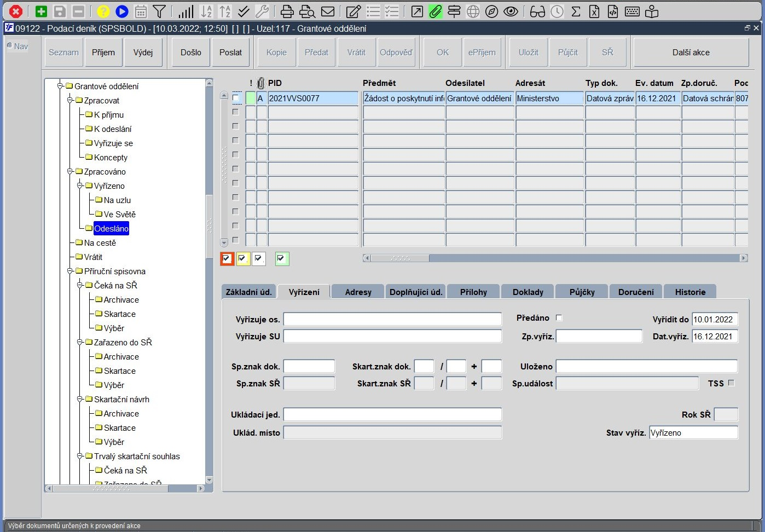Click the green paperclip attachments icon
The height and width of the screenshot is (532, 765).
(435, 11)
